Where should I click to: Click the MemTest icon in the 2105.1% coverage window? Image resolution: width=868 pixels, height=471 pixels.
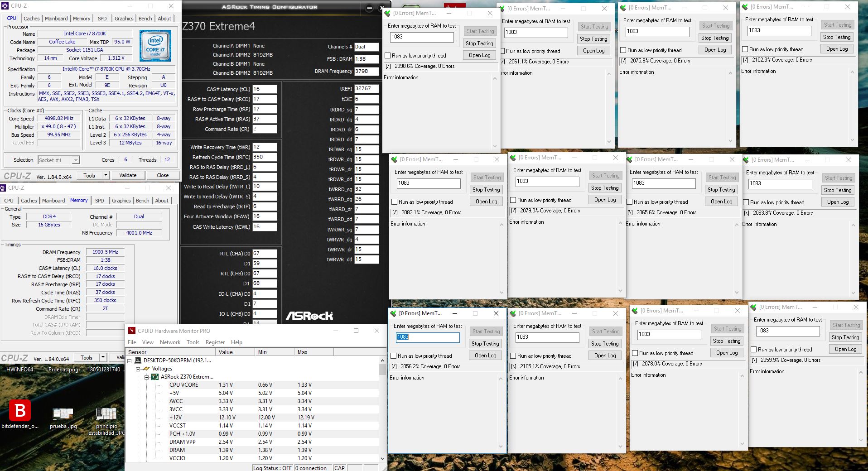click(513, 313)
